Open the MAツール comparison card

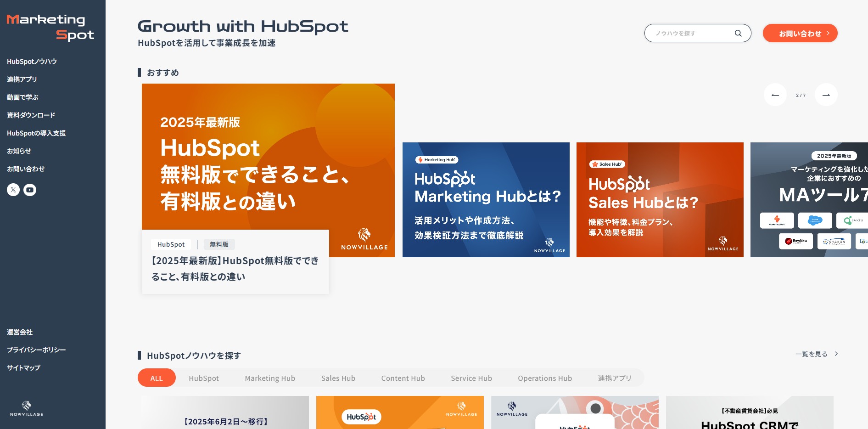(809, 200)
